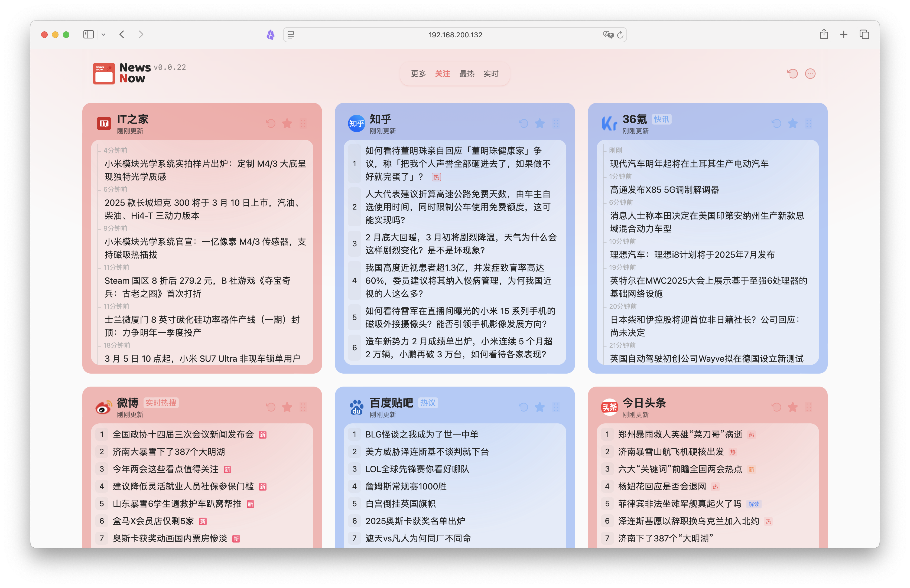Switch to the 实时 tab

pos(491,74)
